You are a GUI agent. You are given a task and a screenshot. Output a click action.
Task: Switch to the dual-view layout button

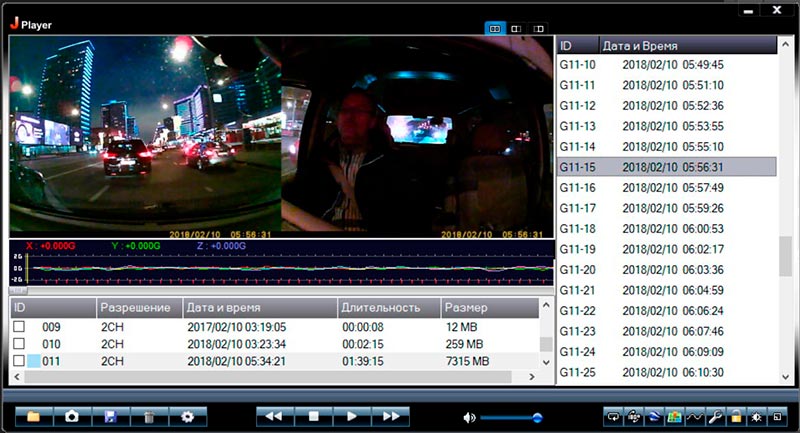pyautogui.click(x=495, y=29)
